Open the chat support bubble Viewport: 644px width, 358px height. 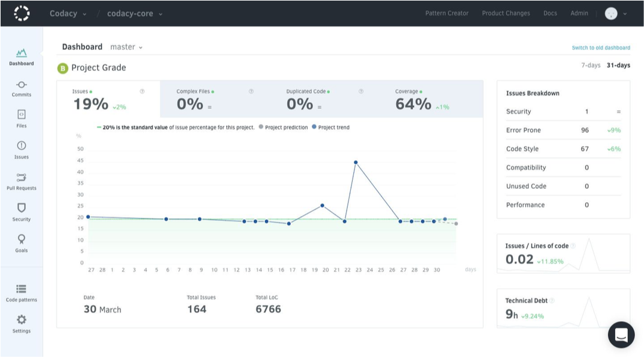[621, 335]
